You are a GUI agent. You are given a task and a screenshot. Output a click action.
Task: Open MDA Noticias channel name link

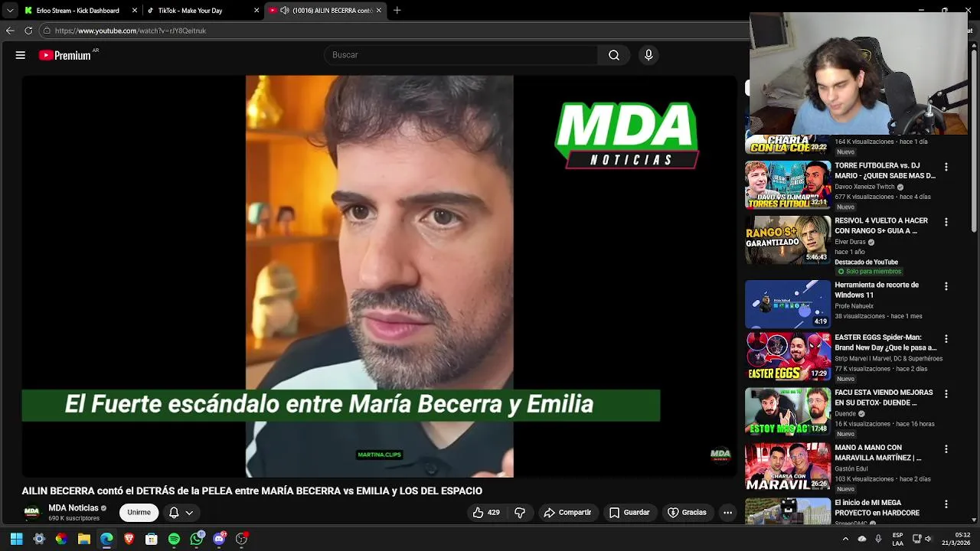tap(73, 508)
